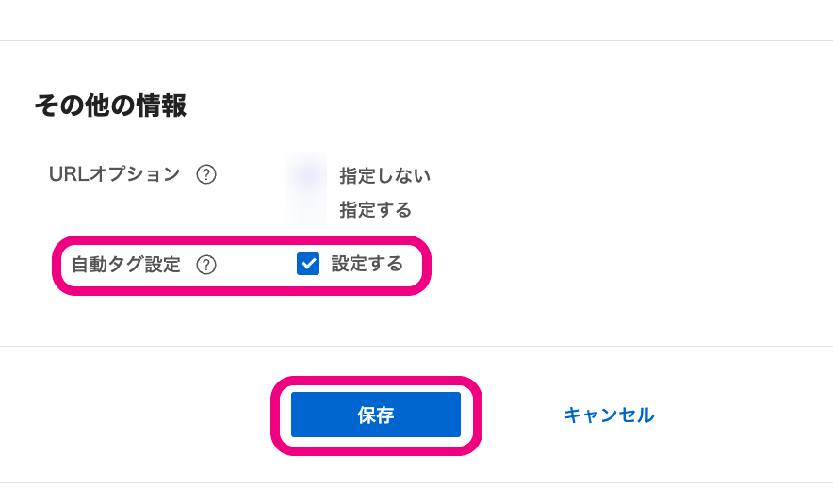The image size is (833, 504).
Task: Uncheck the 設定する auto-tagging checkbox
Action: tap(308, 264)
